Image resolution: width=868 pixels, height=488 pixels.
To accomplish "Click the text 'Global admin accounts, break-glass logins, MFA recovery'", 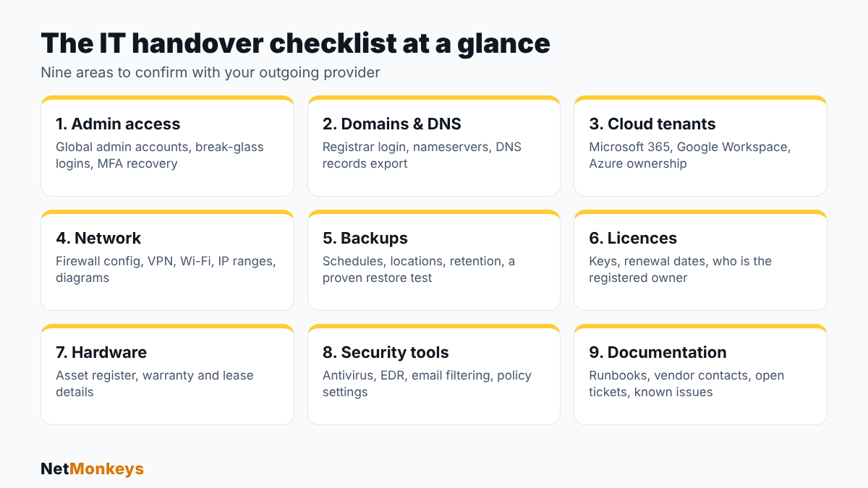I will [160, 155].
